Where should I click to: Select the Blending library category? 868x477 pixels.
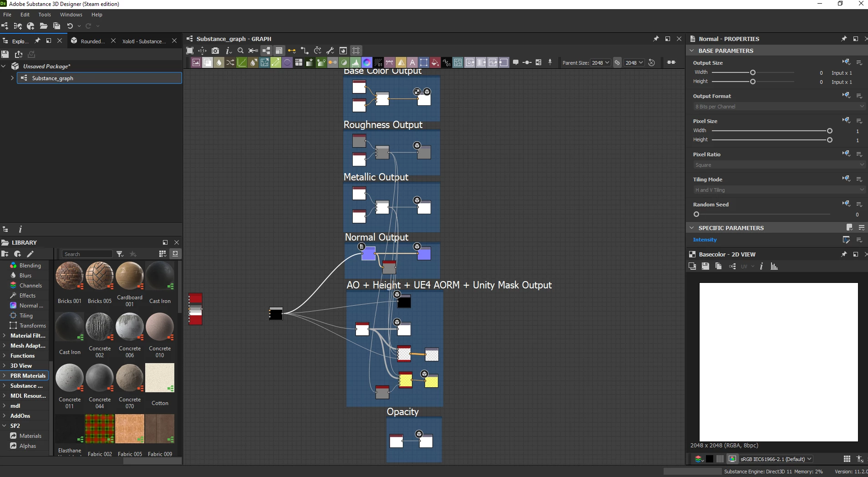(30, 266)
